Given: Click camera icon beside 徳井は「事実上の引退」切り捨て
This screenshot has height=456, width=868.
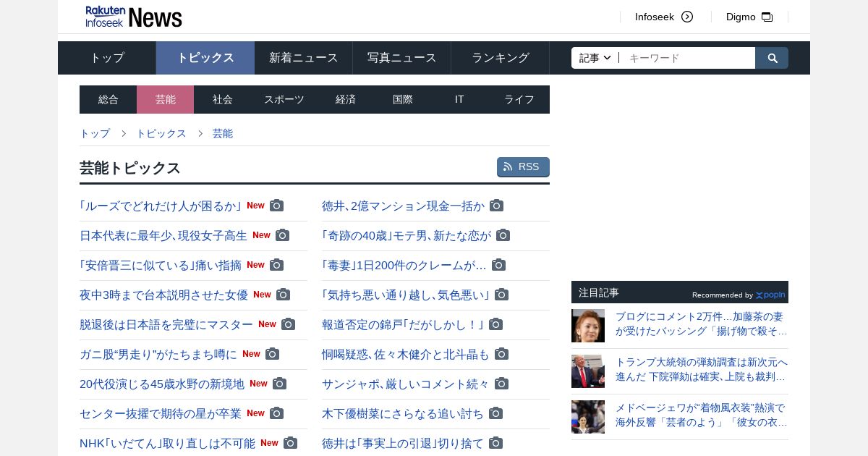Looking at the screenshot, I should 496,443.
